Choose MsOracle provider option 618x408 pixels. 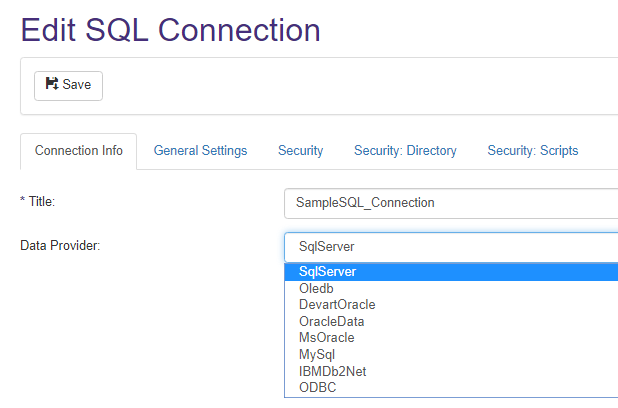[326, 338]
